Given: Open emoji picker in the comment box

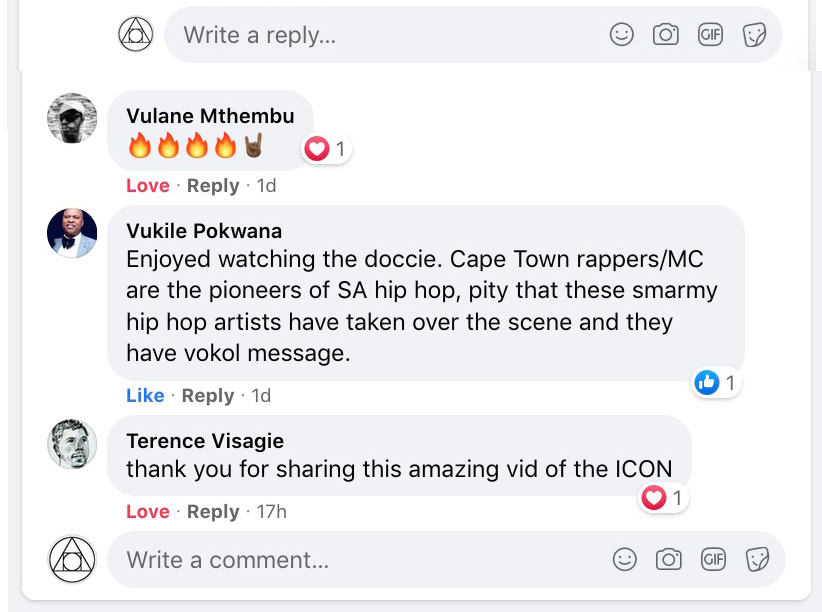Looking at the screenshot, I should [625, 559].
